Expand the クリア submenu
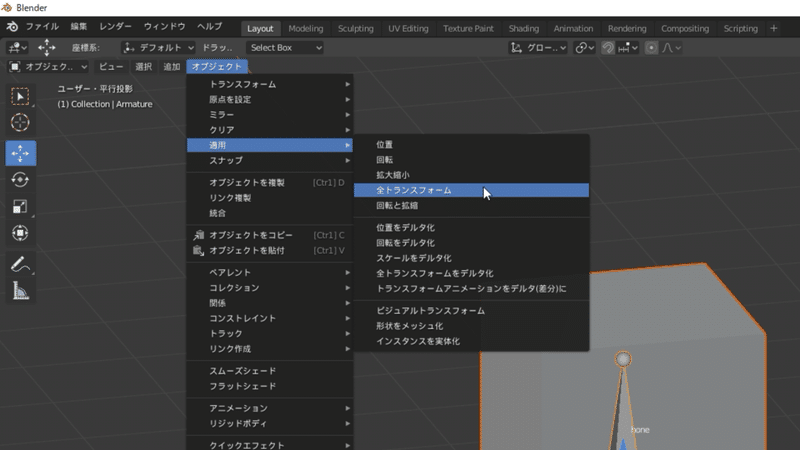Screen dimensions: 800x450 tap(270, 130)
